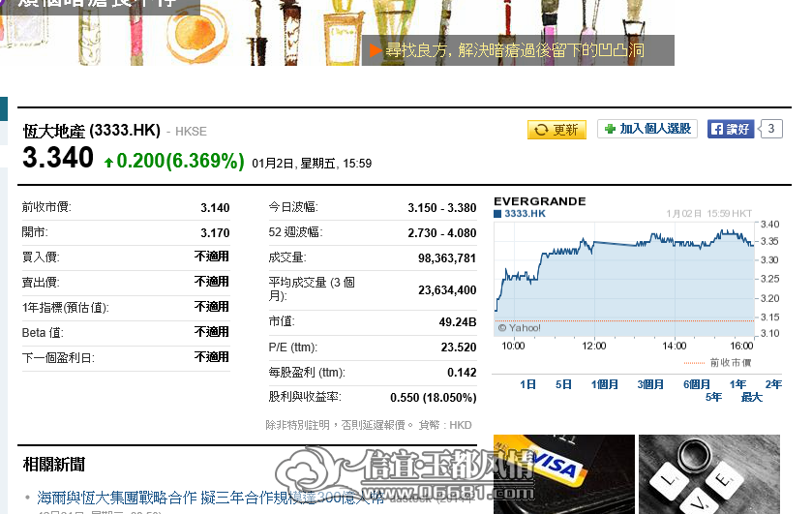Show the 最大 maximum chart range

coord(751,398)
